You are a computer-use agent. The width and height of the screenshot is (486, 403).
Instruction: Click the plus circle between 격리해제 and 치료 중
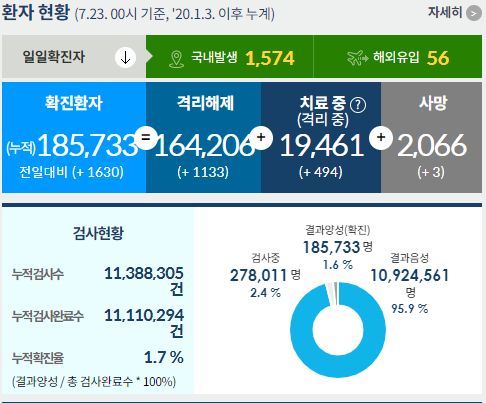coord(261,137)
